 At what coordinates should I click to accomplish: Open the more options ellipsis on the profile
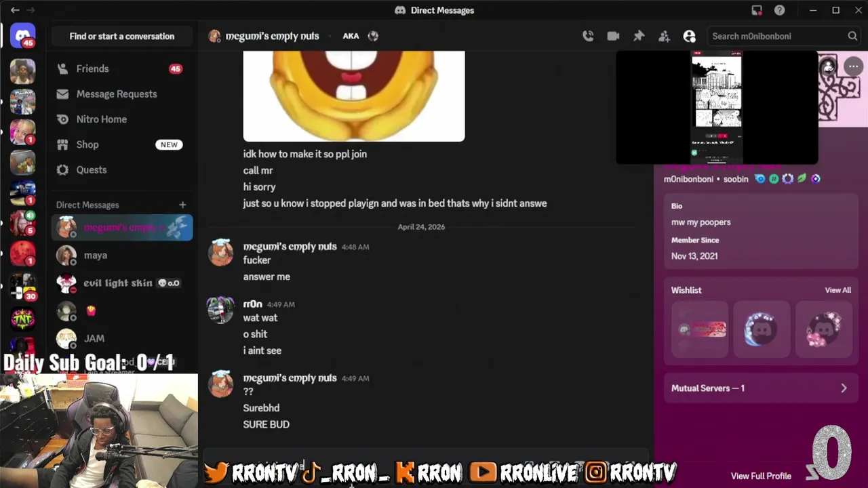[853, 66]
